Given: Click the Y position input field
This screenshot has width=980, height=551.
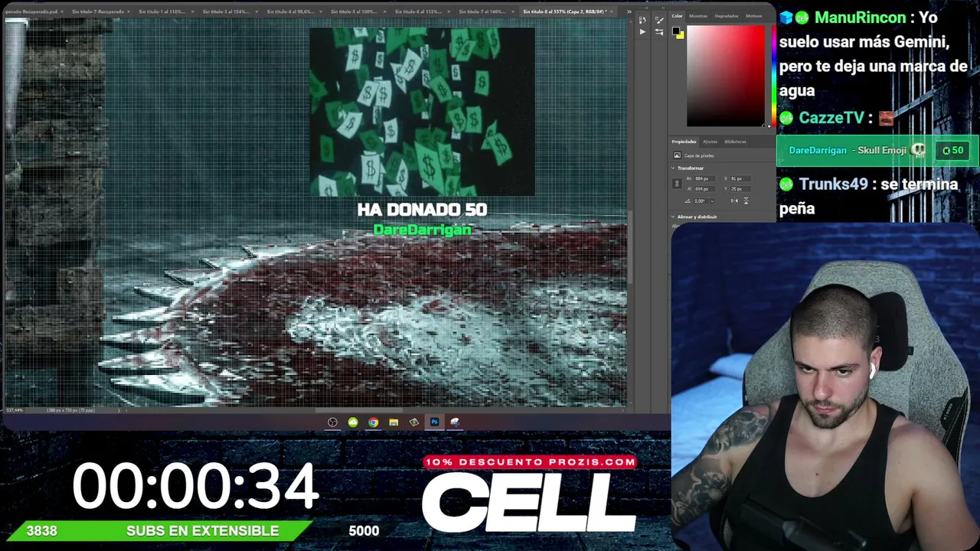Looking at the screenshot, I should pos(741,188).
